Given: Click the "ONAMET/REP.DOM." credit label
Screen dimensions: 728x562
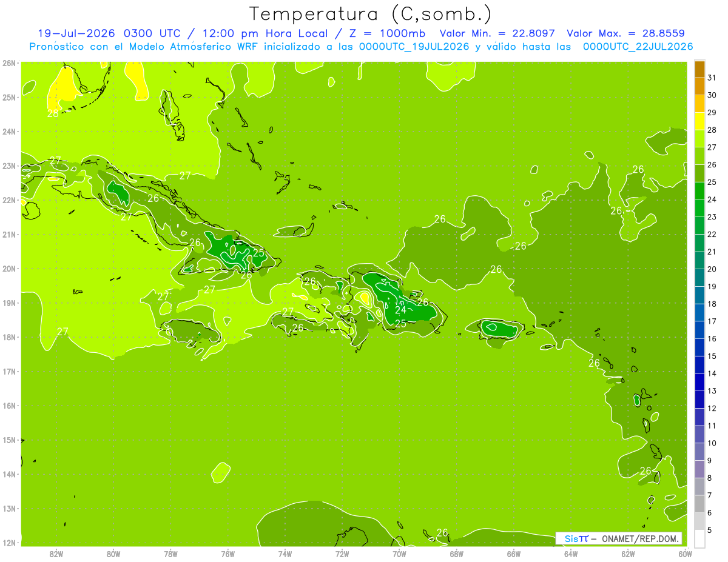Looking at the screenshot, I should click(x=640, y=538).
